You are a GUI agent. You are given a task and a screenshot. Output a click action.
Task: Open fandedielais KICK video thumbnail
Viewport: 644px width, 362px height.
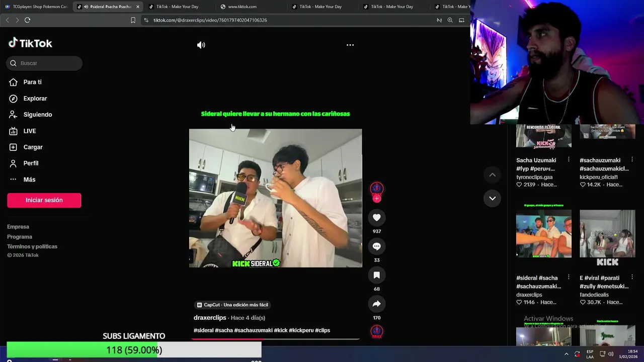607,234
